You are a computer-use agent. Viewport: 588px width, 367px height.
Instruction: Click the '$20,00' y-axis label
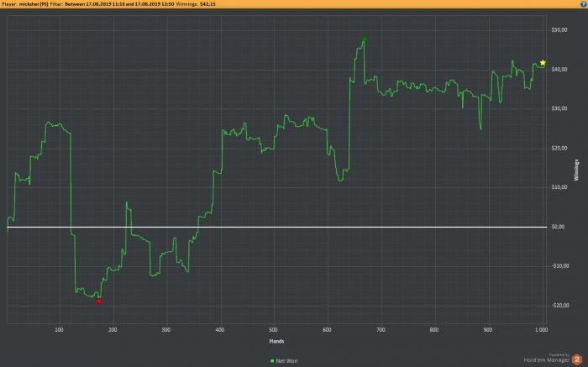point(559,148)
